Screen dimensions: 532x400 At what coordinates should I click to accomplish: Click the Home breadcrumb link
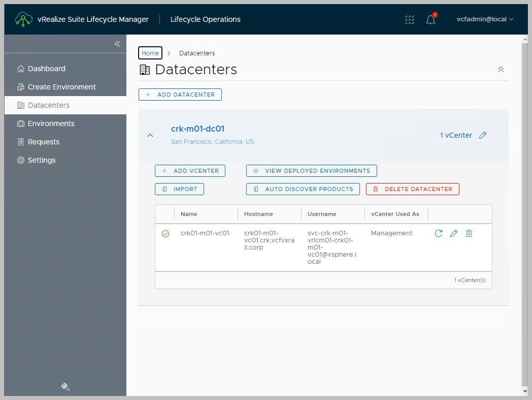150,53
